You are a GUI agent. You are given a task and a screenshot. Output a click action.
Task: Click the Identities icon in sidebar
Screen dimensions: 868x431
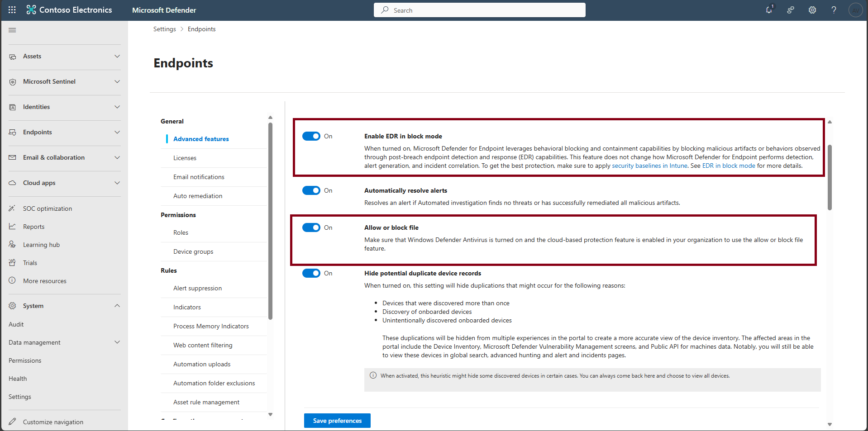tap(13, 107)
